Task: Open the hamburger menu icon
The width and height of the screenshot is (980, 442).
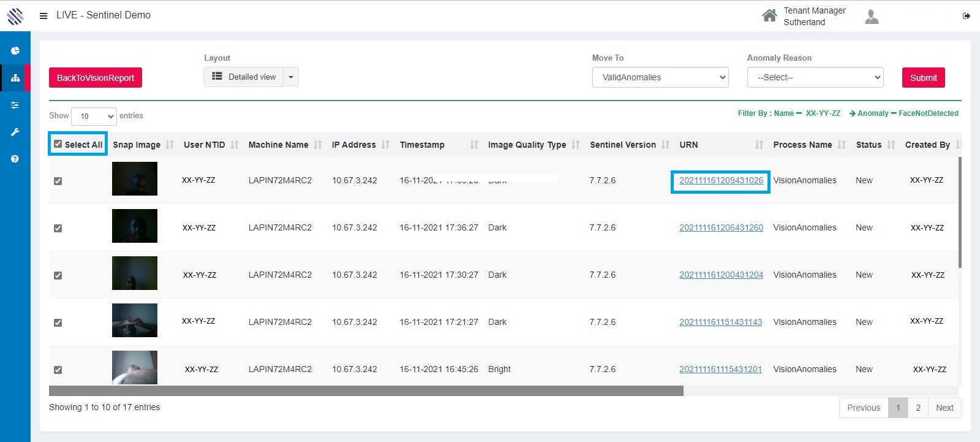Action: coord(43,16)
